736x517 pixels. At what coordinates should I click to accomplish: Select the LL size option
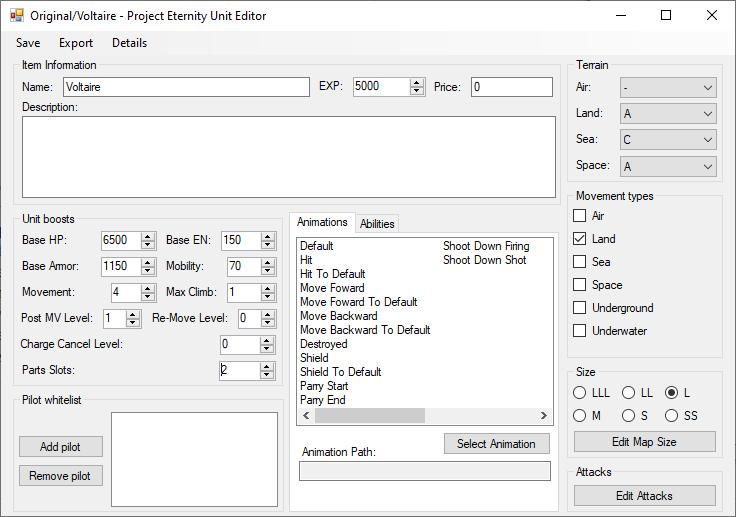629,393
